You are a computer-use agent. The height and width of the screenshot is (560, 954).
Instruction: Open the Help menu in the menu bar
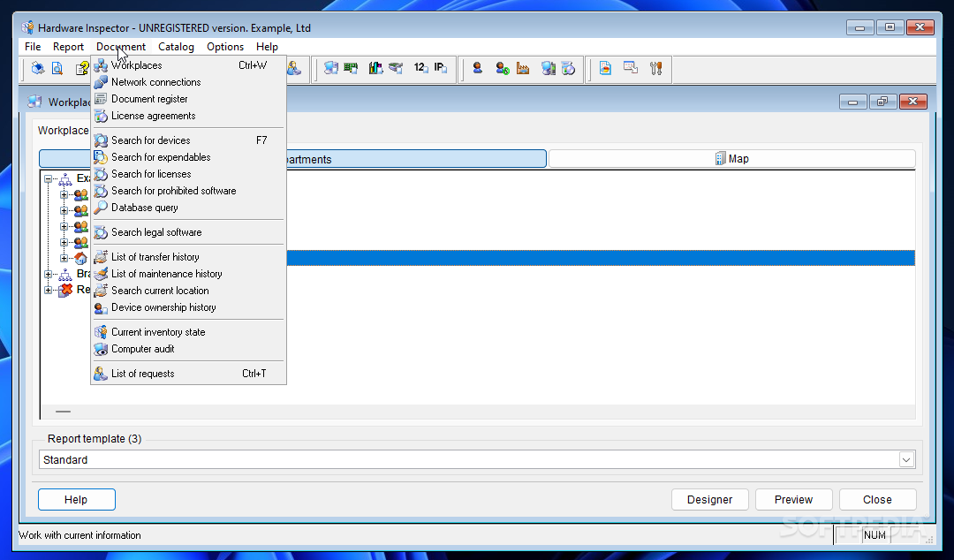(x=267, y=47)
